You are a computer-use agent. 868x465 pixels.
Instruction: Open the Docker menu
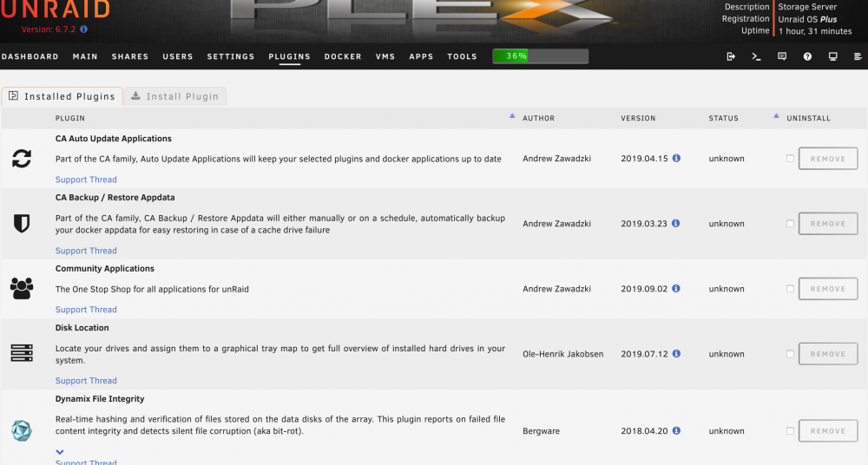(343, 56)
